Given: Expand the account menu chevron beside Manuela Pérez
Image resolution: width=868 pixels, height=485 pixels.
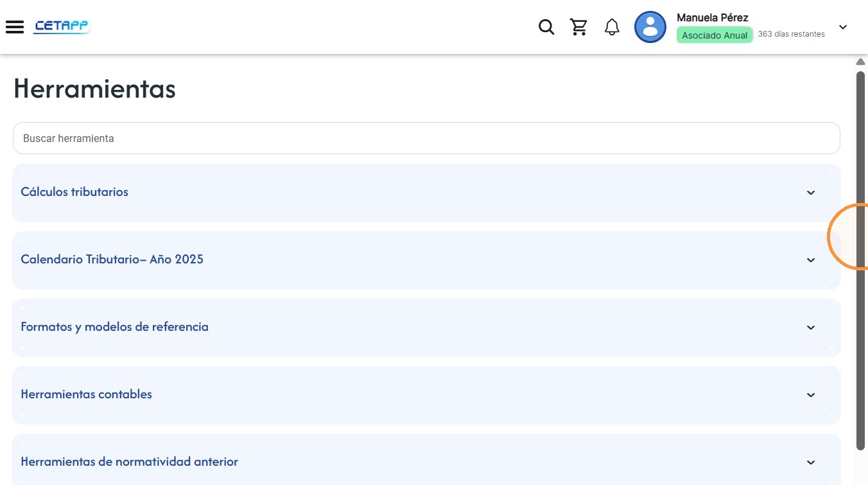Looking at the screenshot, I should tap(843, 27).
